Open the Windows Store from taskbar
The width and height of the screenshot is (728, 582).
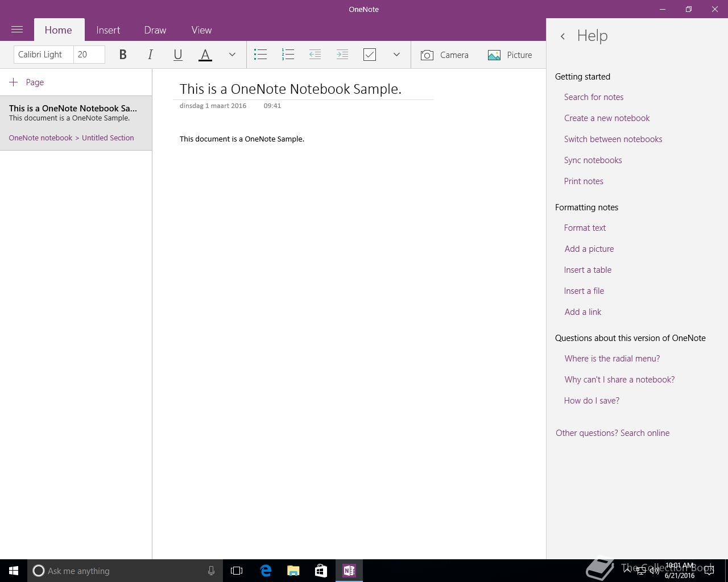click(x=321, y=571)
